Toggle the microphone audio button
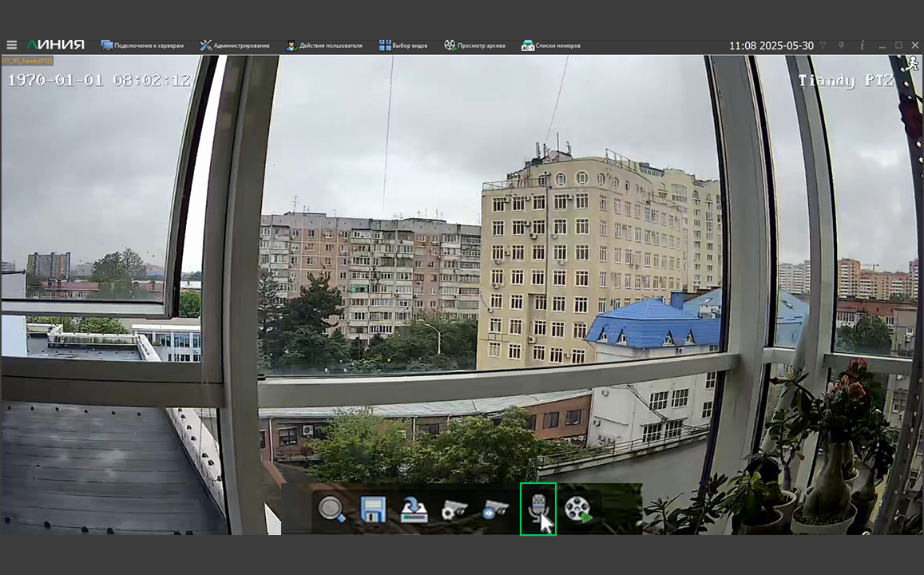Image resolution: width=924 pixels, height=575 pixels. (x=537, y=508)
